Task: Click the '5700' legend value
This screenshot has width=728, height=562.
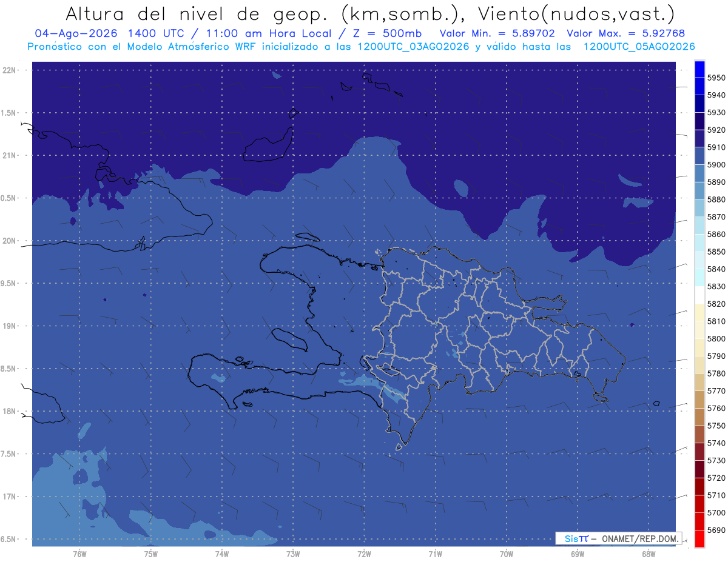Action: click(x=716, y=513)
